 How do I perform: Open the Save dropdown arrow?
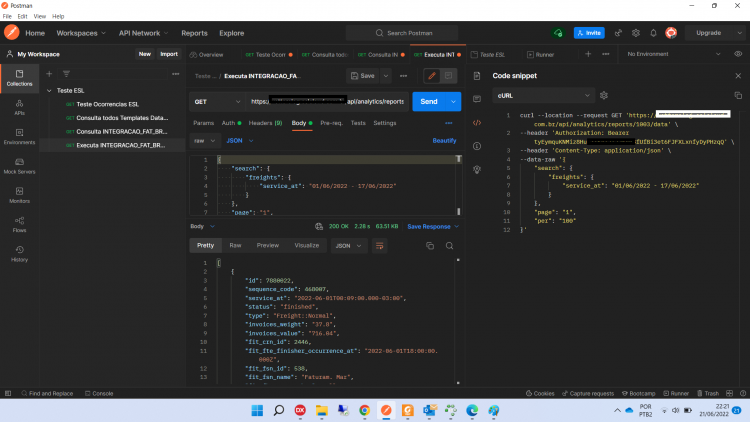[x=386, y=76]
